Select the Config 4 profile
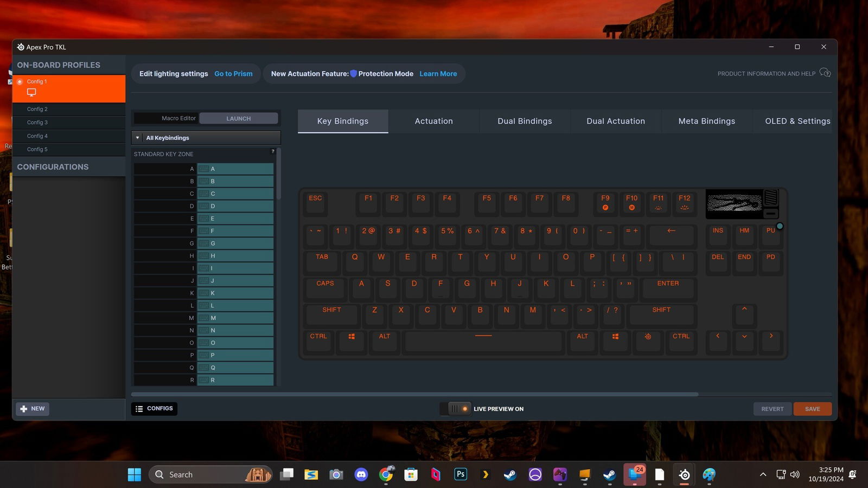Screen dimensions: 868x488 69,136
